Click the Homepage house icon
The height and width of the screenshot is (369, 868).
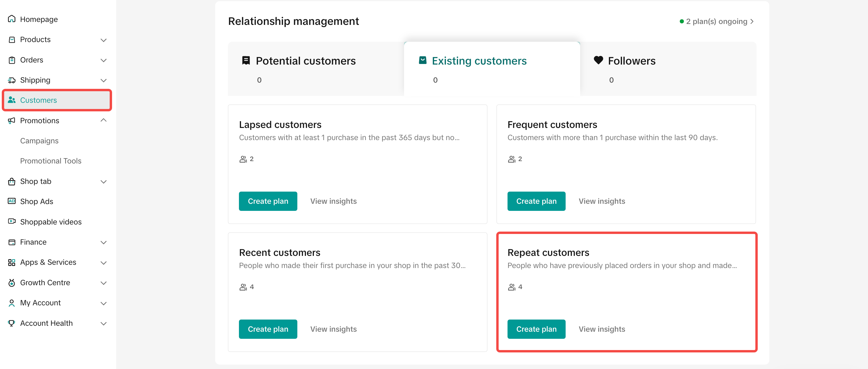click(x=12, y=19)
